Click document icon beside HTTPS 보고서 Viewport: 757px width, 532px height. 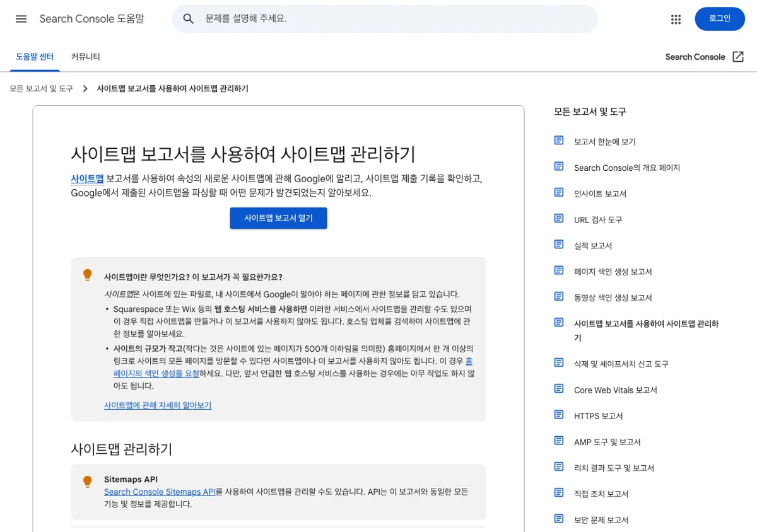(559, 415)
